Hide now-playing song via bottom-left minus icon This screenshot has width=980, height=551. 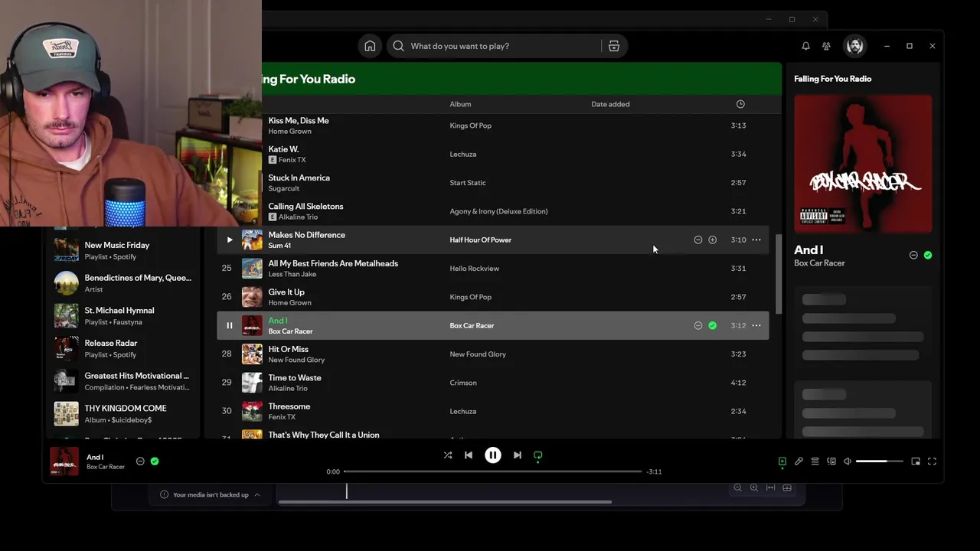pyautogui.click(x=140, y=461)
